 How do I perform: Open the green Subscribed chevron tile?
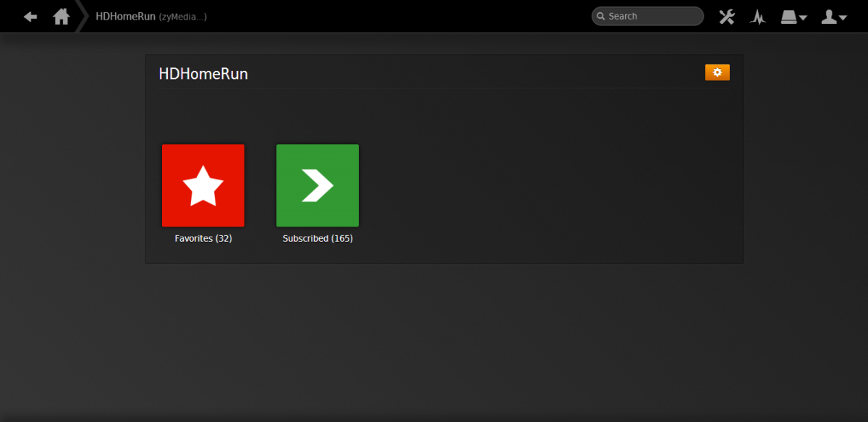click(318, 185)
